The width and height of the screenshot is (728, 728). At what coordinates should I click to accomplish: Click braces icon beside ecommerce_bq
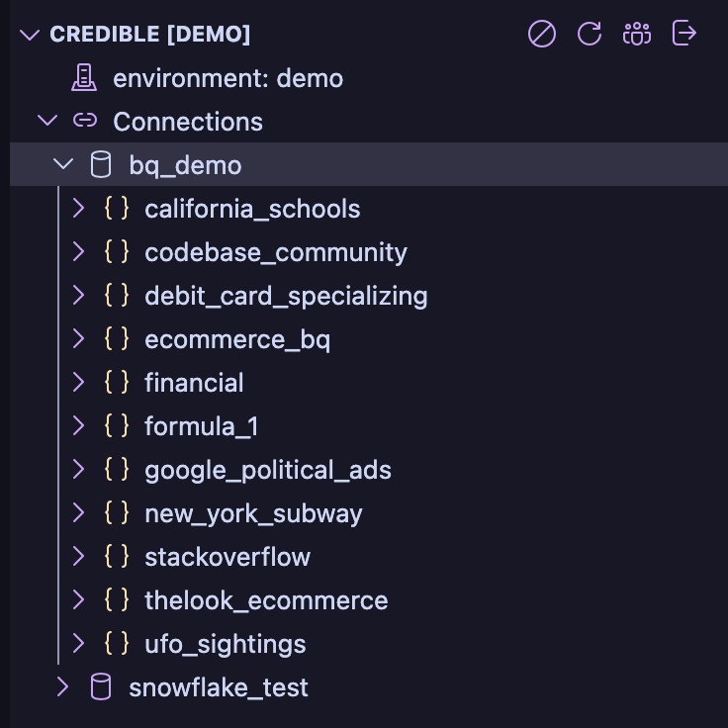[117, 338]
